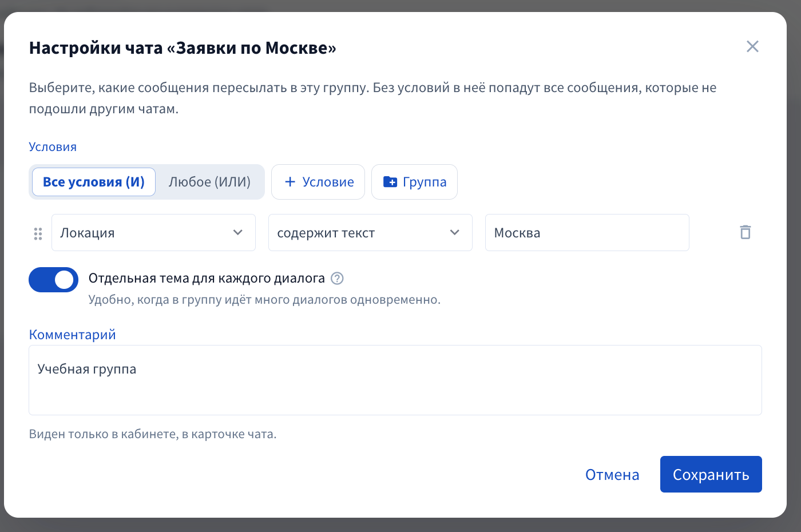The height and width of the screenshot is (532, 801).
Task: Open the Локация field dropdown
Action: pyautogui.click(x=153, y=232)
